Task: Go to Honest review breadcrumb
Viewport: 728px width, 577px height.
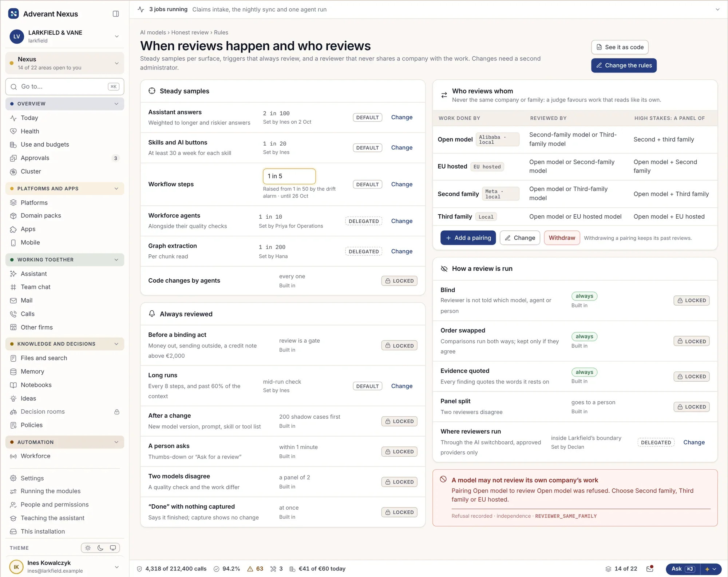Action: point(190,32)
